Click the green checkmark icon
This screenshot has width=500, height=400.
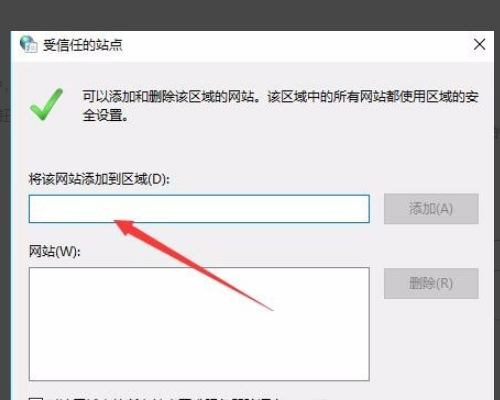[46, 104]
